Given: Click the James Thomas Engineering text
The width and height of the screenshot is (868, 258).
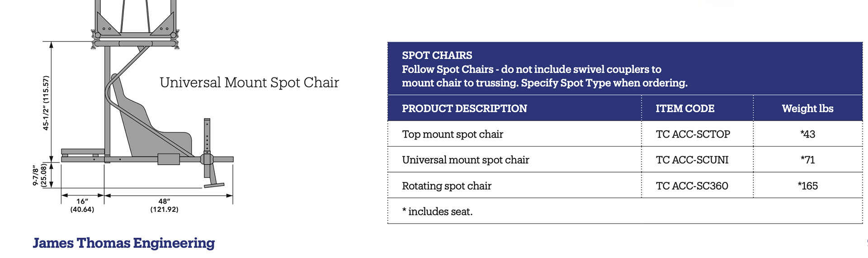Looking at the screenshot, I should [x=124, y=243].
